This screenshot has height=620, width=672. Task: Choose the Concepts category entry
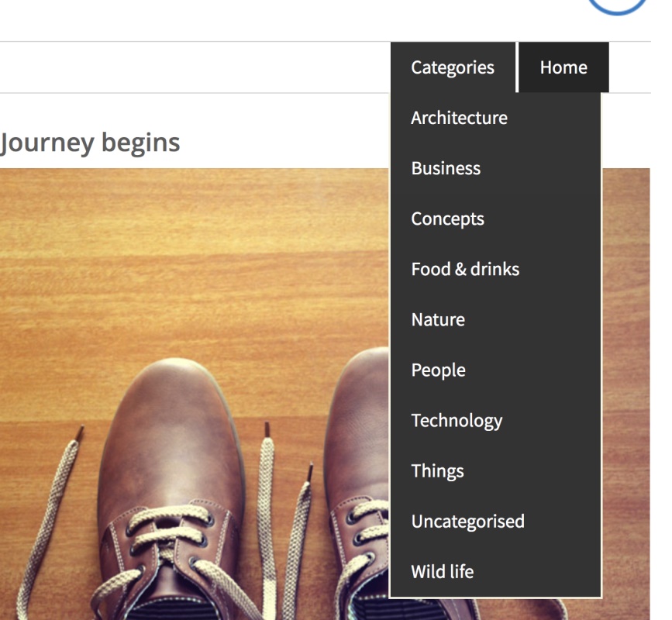coord(447,219)
